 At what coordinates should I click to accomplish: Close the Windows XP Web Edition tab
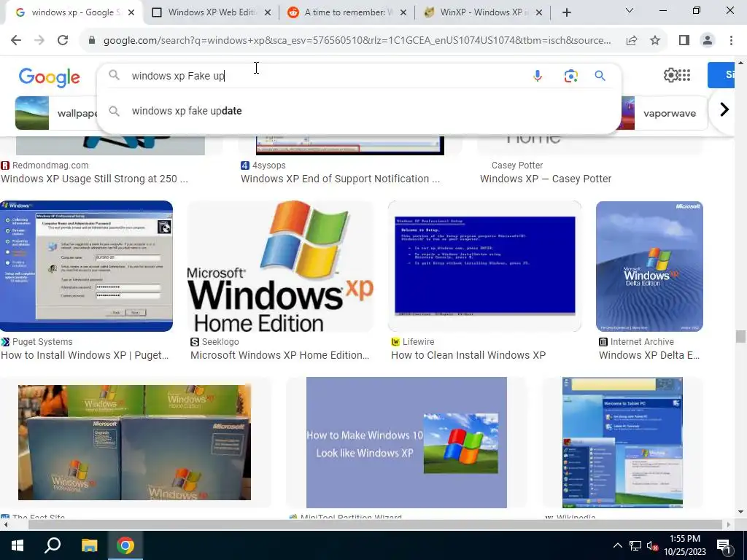(x=268, y=13)
